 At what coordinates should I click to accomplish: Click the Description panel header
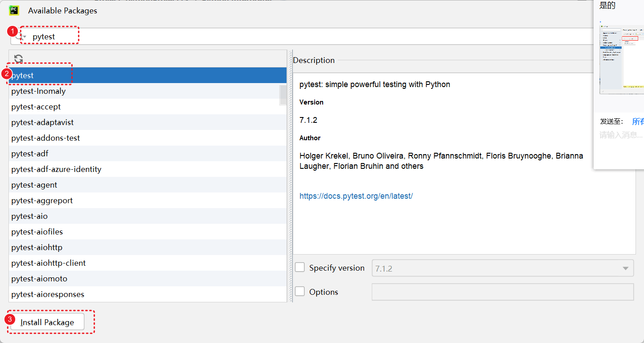coord(314,60)
